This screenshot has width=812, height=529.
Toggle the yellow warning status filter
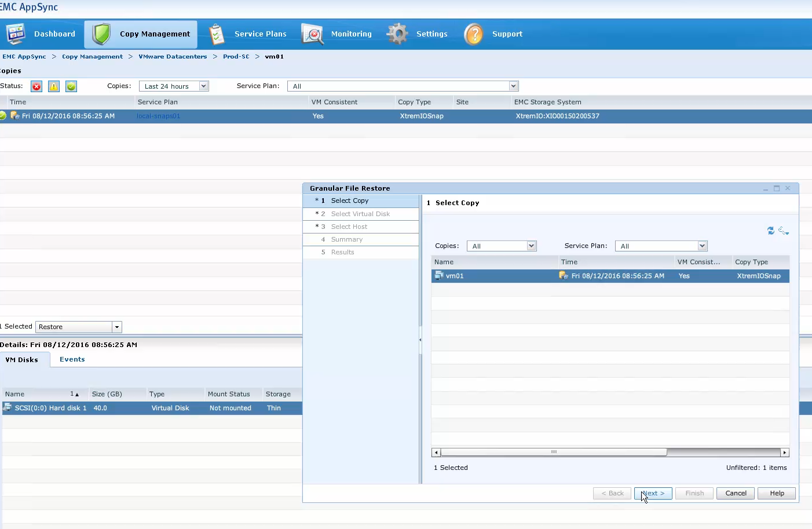(x=54, y=86)
